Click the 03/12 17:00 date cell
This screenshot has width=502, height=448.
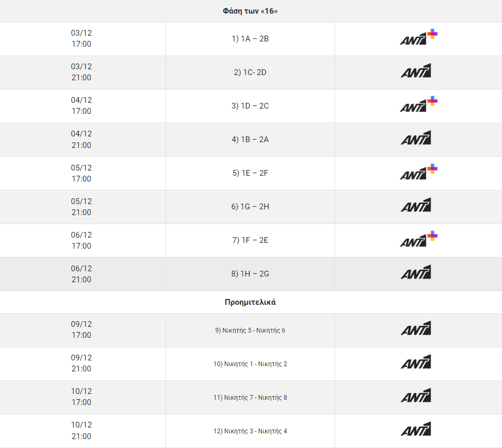coord(81,38)
